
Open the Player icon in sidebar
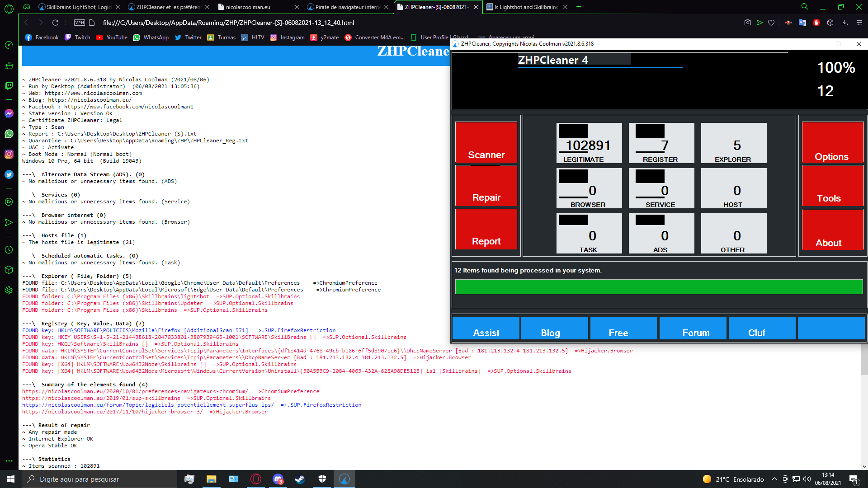click(9, 202)
